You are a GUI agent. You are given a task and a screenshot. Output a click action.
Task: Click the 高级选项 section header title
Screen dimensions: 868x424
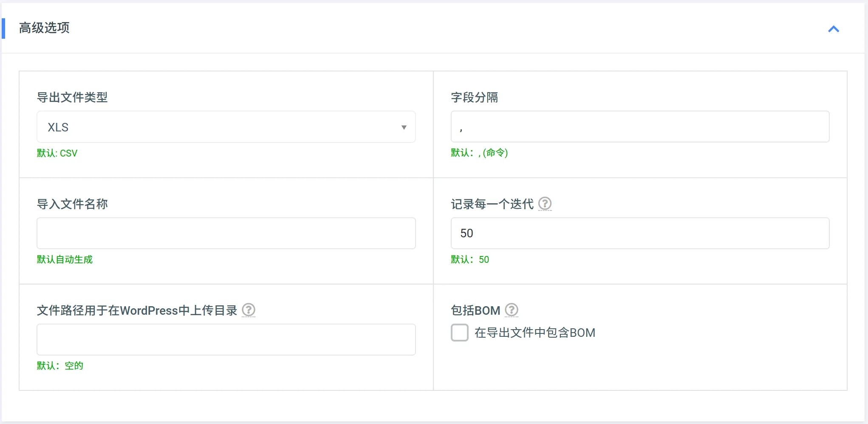tap(44, 28)
